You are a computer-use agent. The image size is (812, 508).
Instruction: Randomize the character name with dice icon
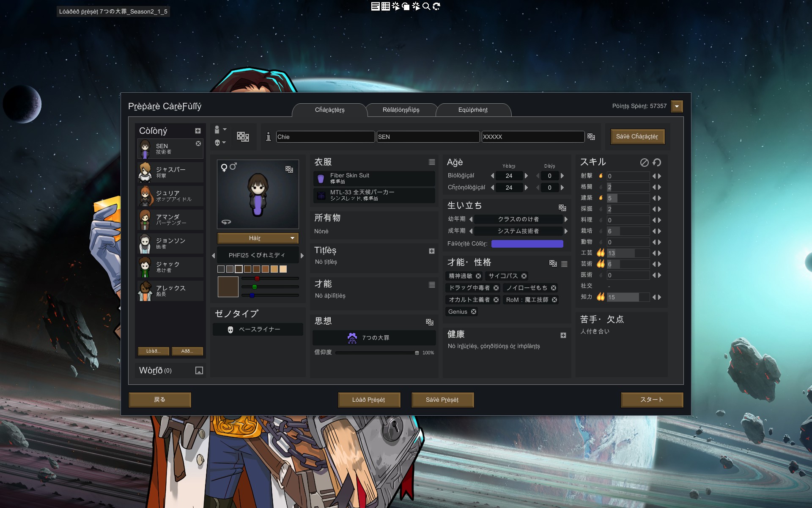[591, 137]
